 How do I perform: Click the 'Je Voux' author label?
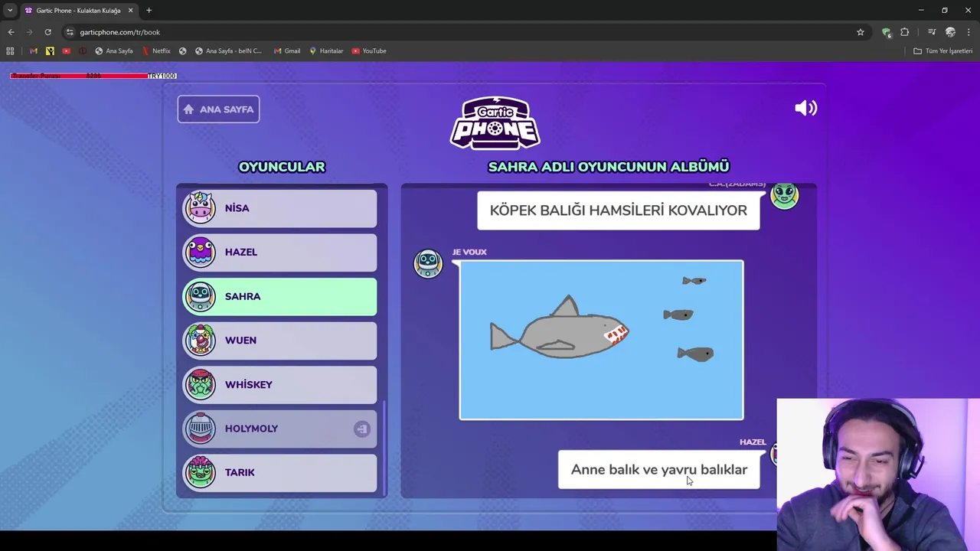click(x=469, y=252)
